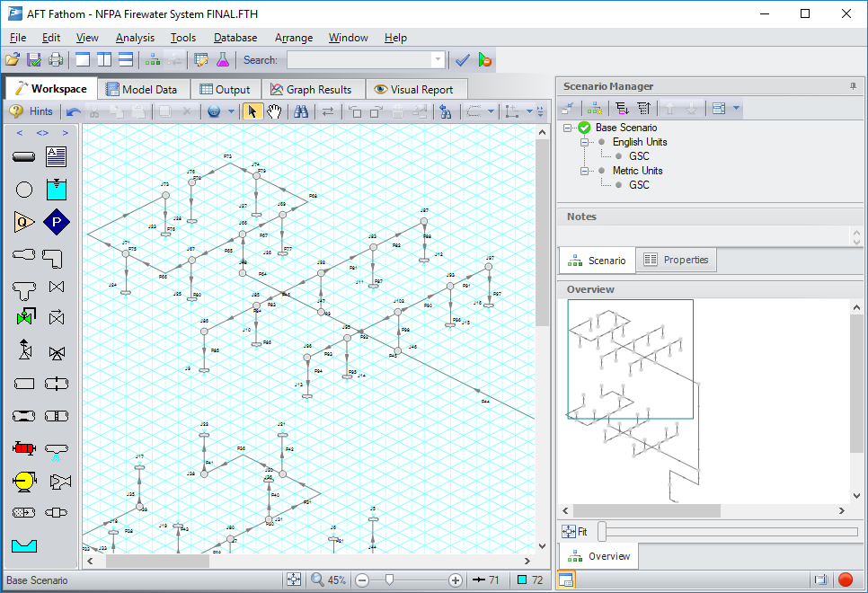The image size is (868, 593).
Task: Open the Analysis menu
Action: pyautogui.click(x=135, y=38)
